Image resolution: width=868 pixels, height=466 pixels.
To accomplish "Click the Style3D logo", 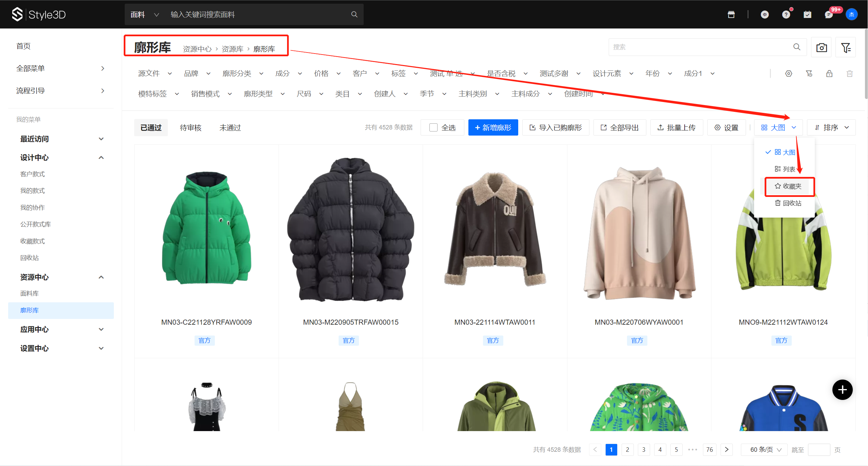I will (x=39, y=14).
